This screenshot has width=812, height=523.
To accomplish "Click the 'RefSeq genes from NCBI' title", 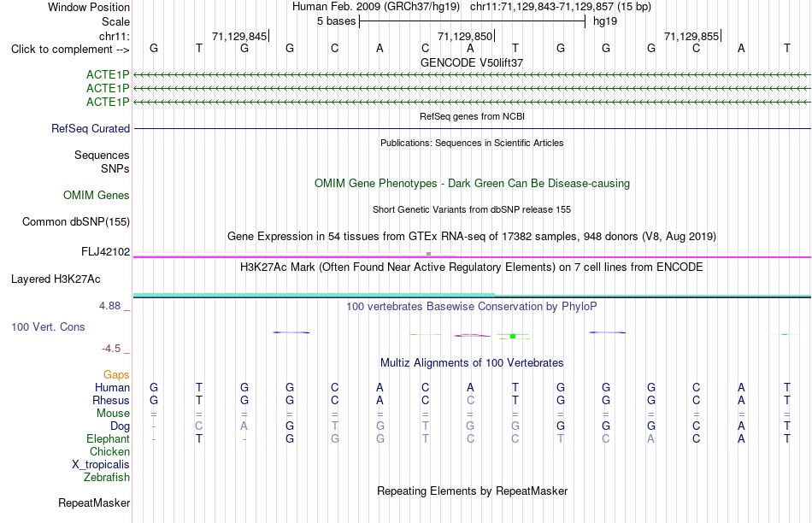I will (x=472, y=116).
